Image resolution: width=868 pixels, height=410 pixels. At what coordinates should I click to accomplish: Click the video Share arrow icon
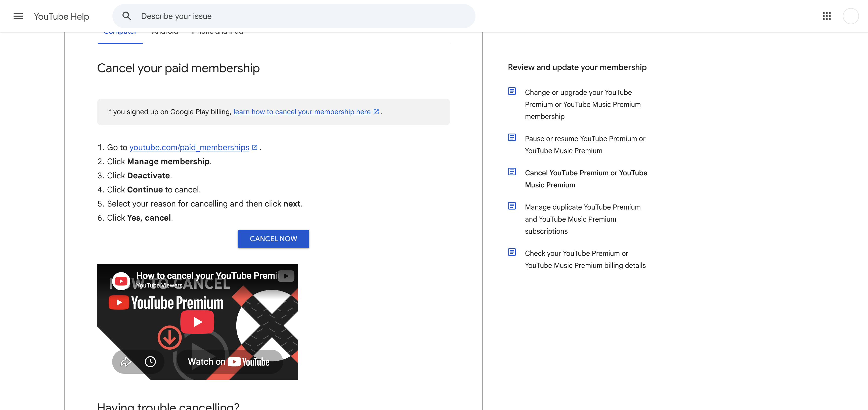coord(126,361)
